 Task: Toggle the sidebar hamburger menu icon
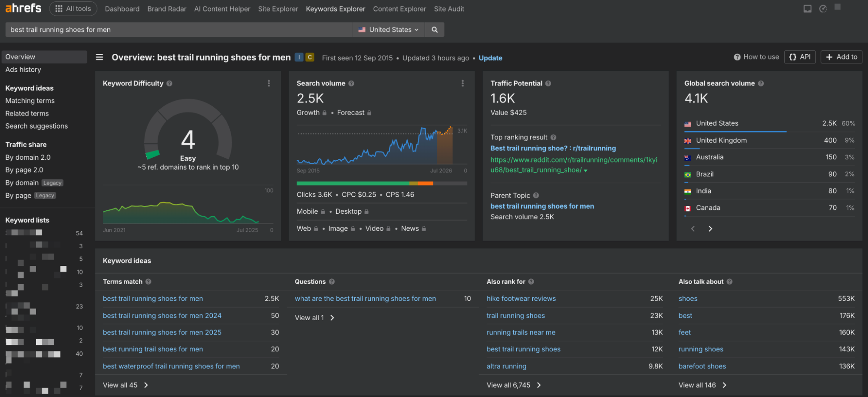tap(99, 57)
